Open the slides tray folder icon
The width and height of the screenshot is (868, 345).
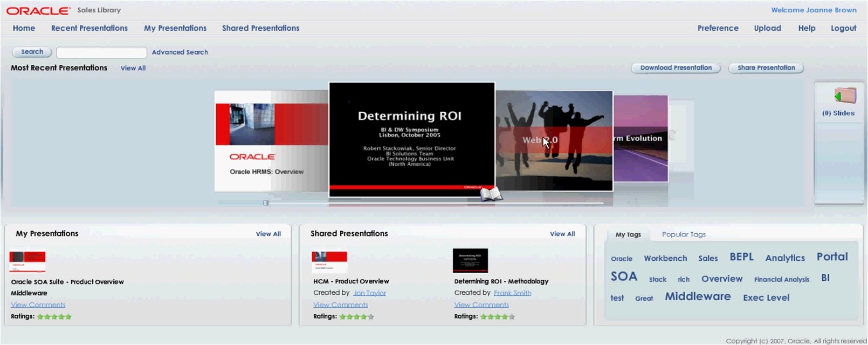pyautogui.click(x=845, y=96)
